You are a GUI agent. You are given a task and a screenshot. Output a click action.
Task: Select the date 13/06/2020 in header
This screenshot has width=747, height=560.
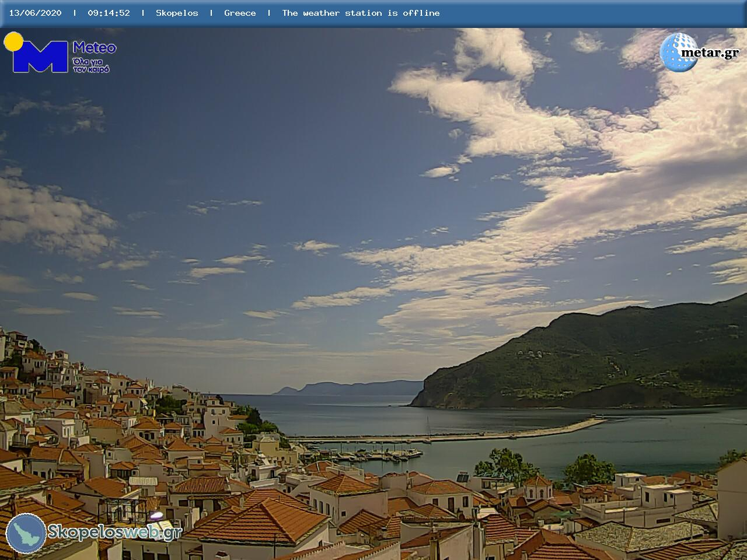35,13
